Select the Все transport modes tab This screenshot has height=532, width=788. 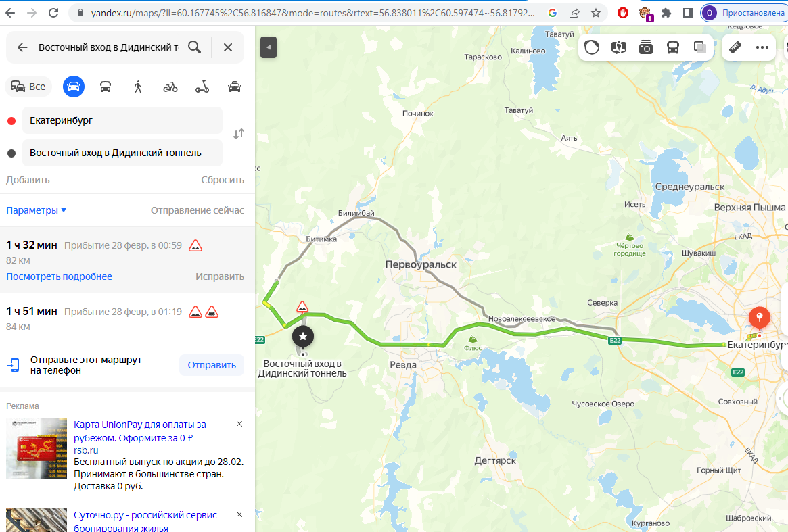(x=28, y=87)
